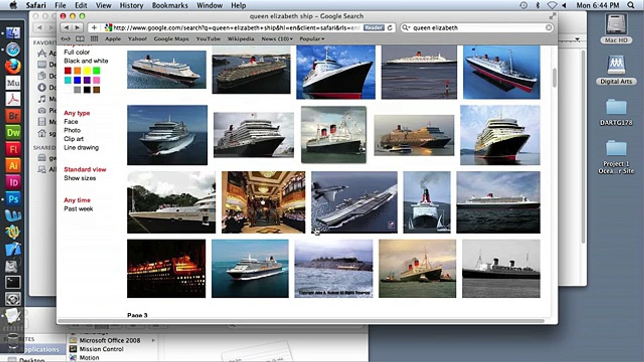Filter results to Line drawing

tap(82, 148)
